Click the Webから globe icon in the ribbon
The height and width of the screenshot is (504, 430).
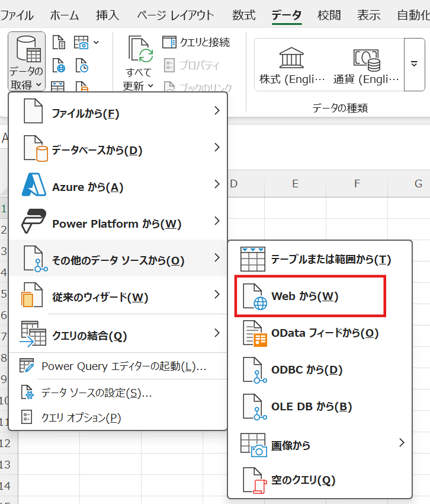click(x=59, y=65)
